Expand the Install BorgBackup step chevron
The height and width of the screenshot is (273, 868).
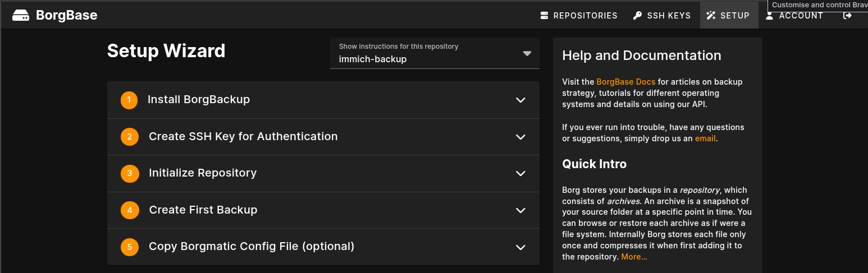coord(520,100)
